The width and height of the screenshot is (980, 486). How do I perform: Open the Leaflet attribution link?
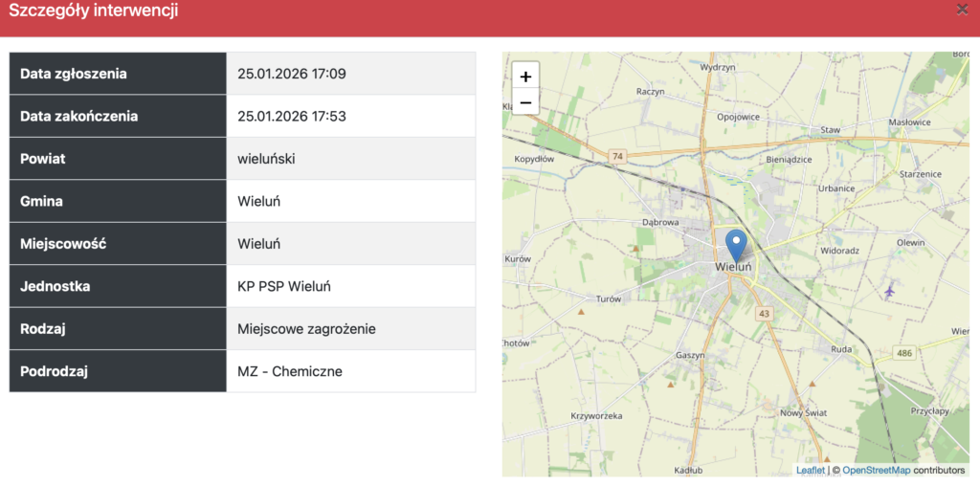810,470
